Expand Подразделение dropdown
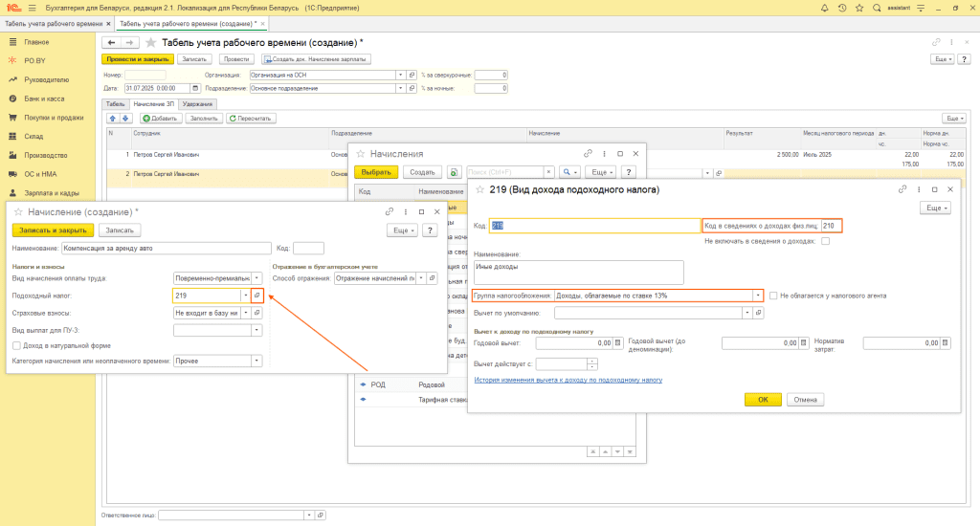Viewport: 980px width, 526px height. point(400,89)
